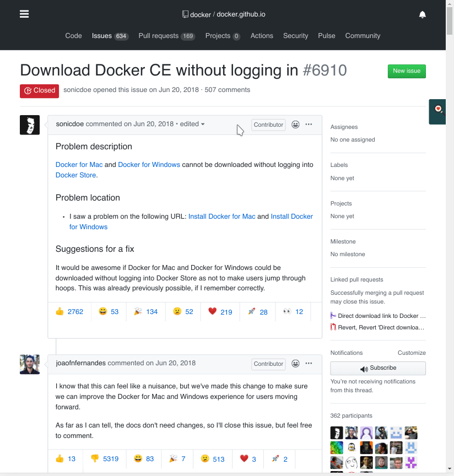This screenshot has height=476, width=454.
Task: Click the Milestone sidebar heading
Action: [343, 241]
